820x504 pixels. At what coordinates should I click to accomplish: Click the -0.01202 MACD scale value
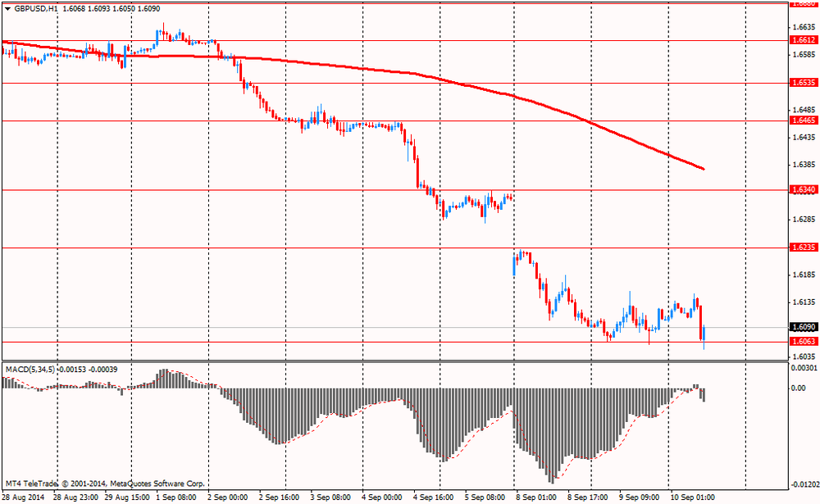804,484
